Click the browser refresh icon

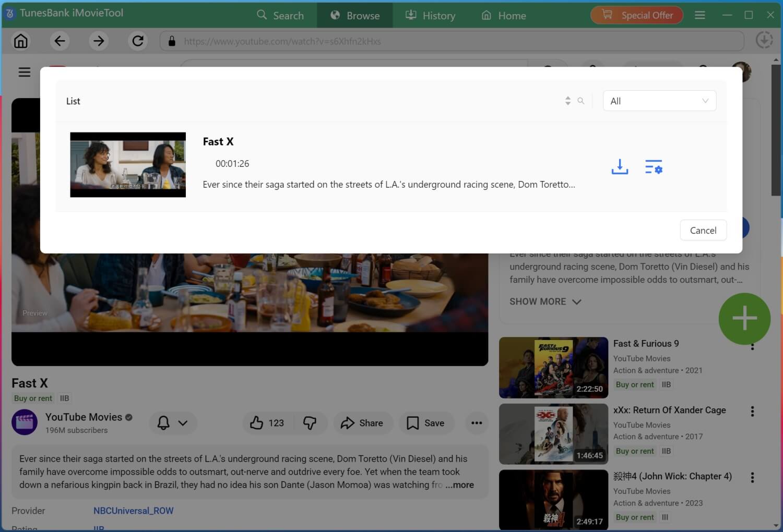click(x=137, y=41)
